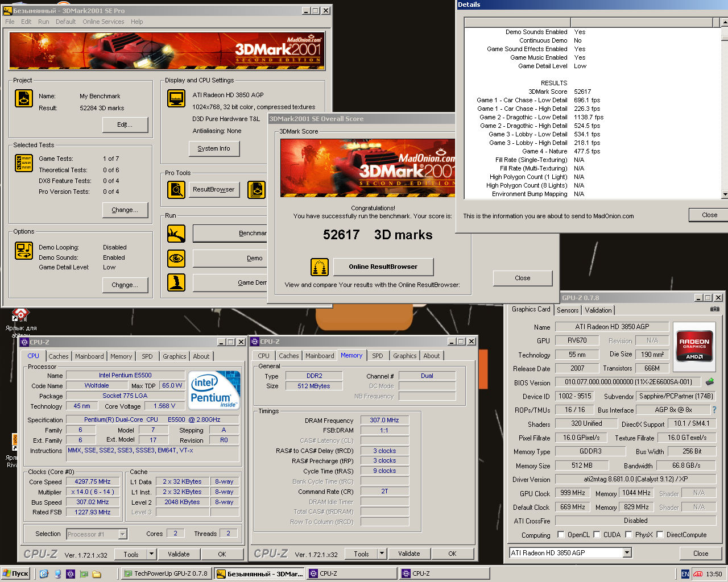Open the Graphics tab in left CPU-Z
This screenshot has width=728, height=582.
click(174, 356)
